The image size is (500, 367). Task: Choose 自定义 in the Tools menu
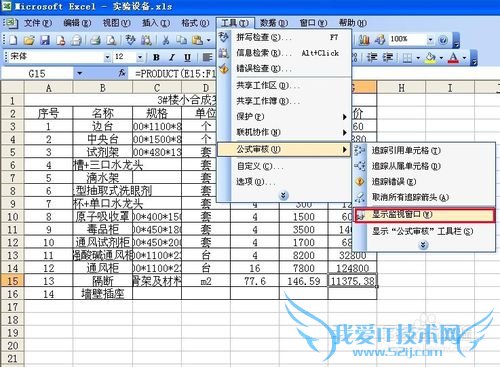pos(284,166)
